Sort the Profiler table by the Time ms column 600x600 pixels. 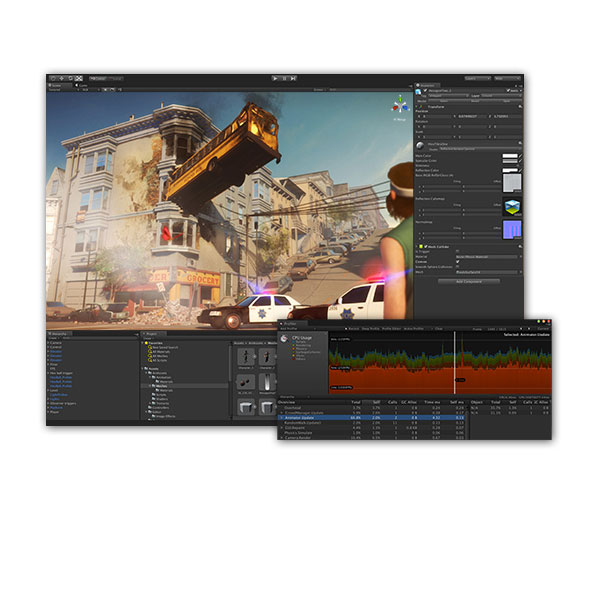point(432,402)
